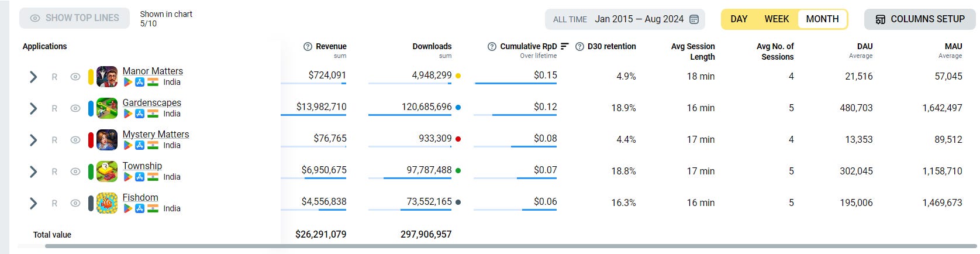Click red color swatch for Mystery Matters
980x254 pixels.
pyautogui.click(x=91, y=140)
